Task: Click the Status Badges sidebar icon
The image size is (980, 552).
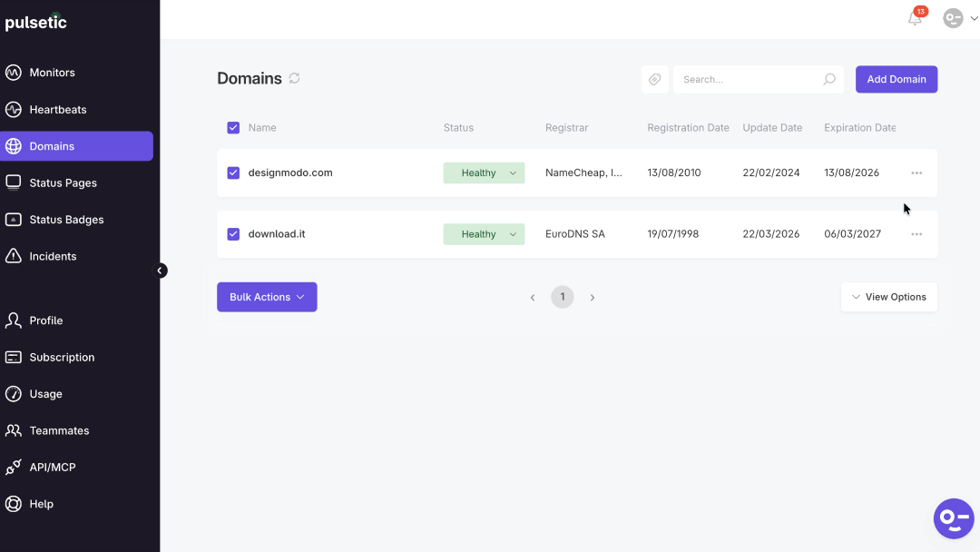Action: point(13,220)
